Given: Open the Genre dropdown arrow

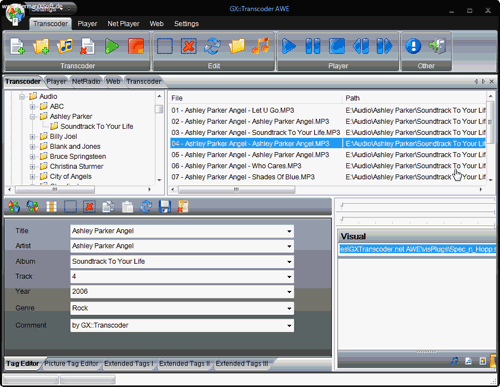Looking at the screenshot, I should tap(289, 308).
